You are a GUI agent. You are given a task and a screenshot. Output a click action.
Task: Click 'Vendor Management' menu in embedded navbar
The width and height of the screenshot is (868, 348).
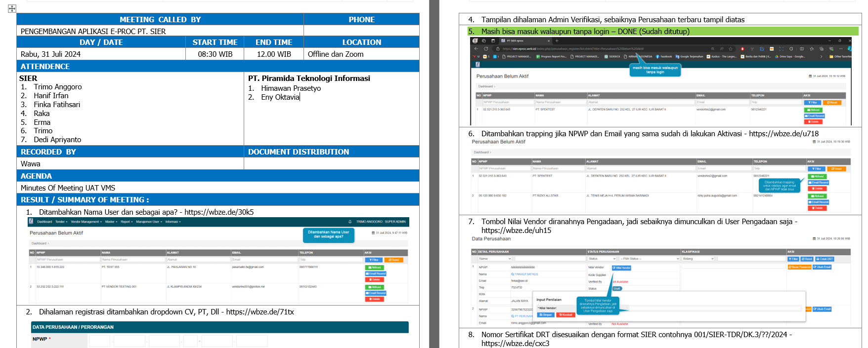(x=86, y=222)
